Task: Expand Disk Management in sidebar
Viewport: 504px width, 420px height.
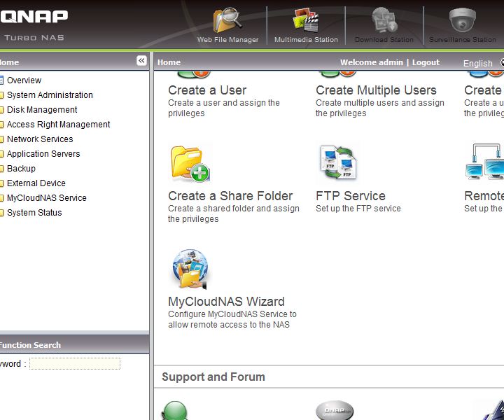Action: (42, 110)
